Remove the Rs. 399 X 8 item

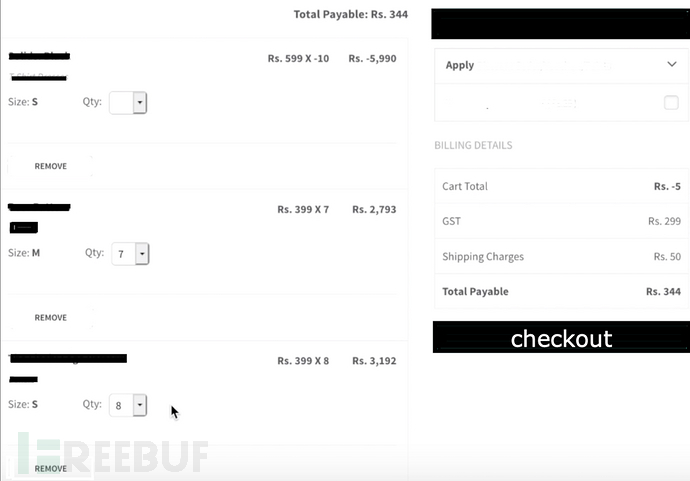(51, 468)
